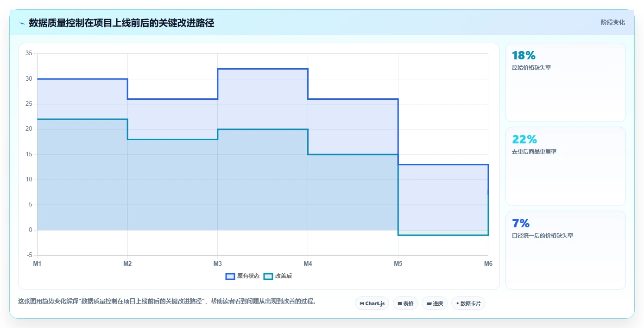Click the 25 y-axis value
Viewport: 644px width, 328px height.
tap(29, 104)
